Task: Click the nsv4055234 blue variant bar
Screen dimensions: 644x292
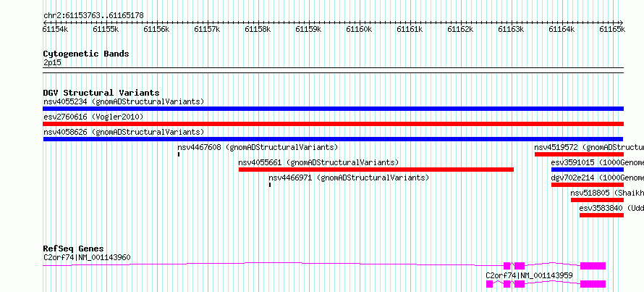Action: [x=333, y=109]
